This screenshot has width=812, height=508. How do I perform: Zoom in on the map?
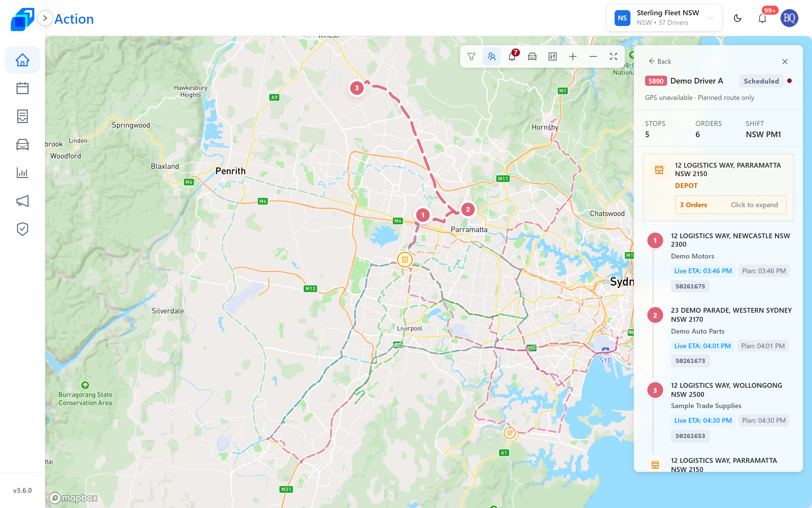pos(573,56)
